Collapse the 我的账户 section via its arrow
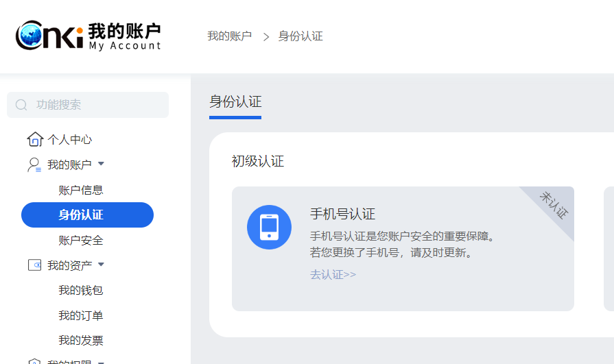This screenshot has width=614, height=364. (102, 165)
